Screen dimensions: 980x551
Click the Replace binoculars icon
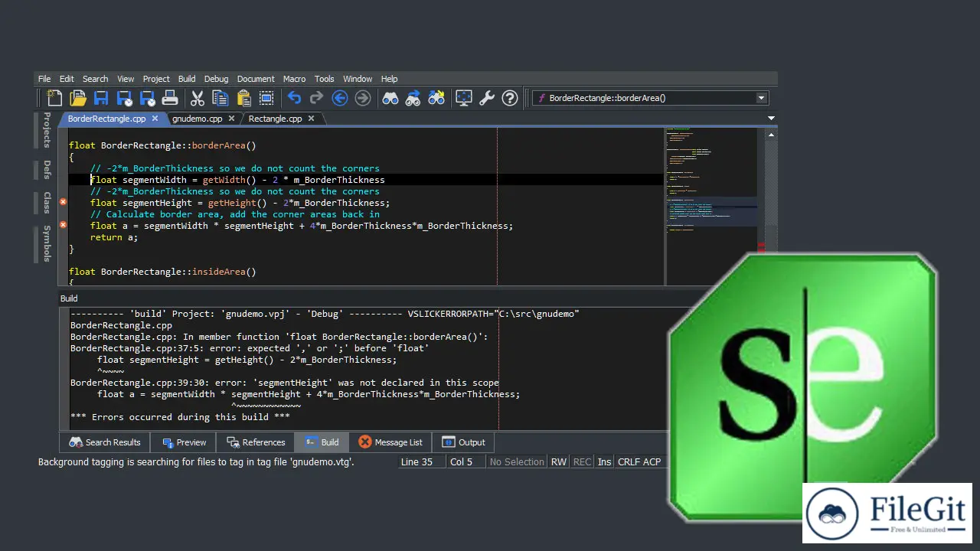436,98
